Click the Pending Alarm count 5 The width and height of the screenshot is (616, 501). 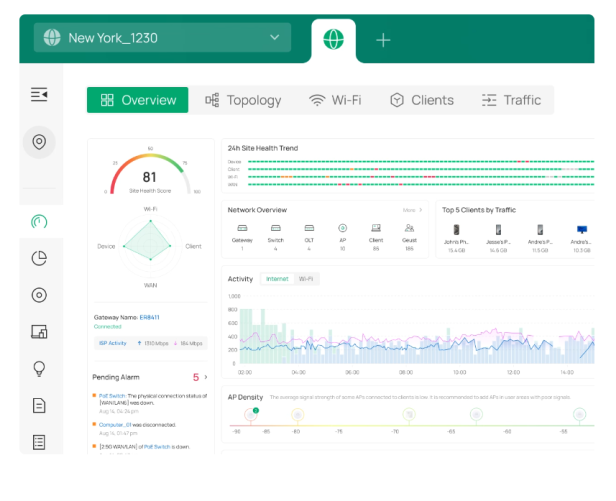[196, 377]
